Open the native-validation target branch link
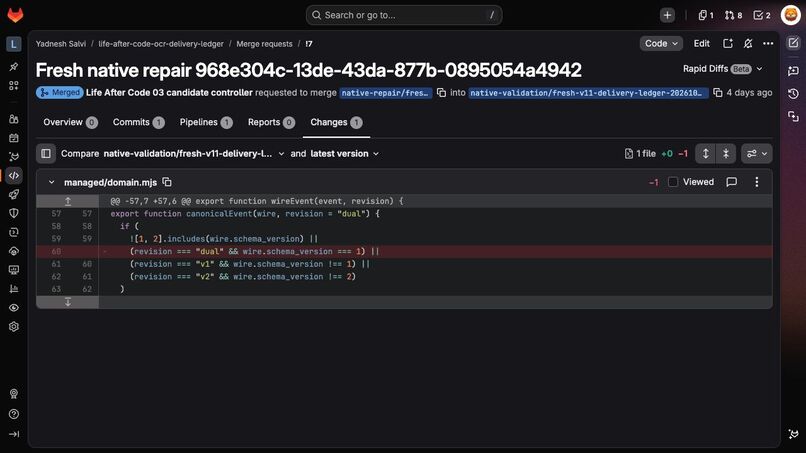The width and height of the screenshot is (806, 453). point(588,93)
